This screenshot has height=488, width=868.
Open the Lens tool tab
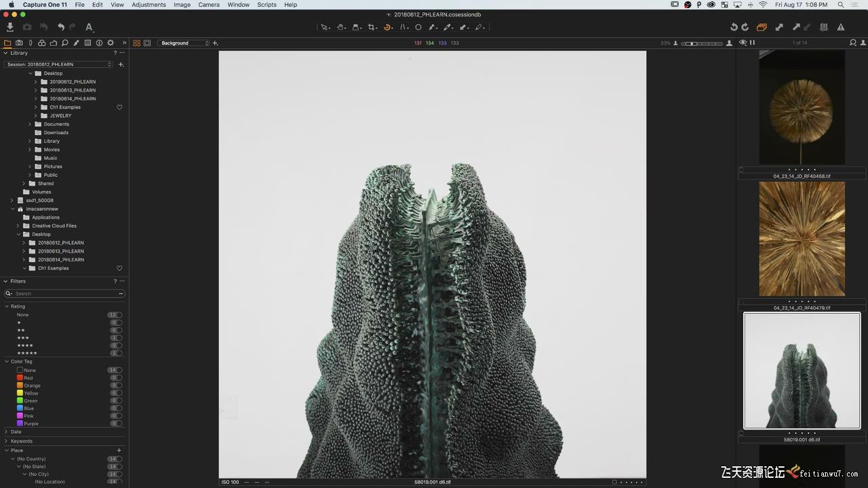point(31,43)
